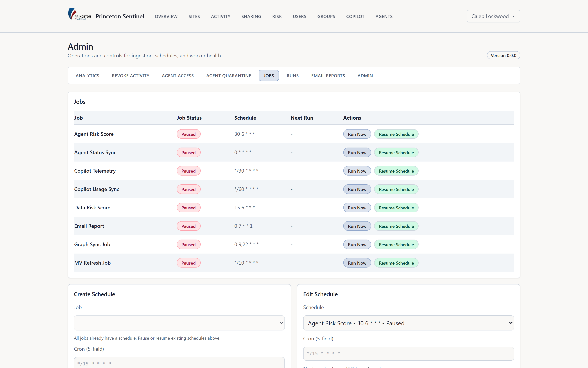Run the Data Risk Score job now
Viewport: 588px width, 368px height.
point(357,208)
